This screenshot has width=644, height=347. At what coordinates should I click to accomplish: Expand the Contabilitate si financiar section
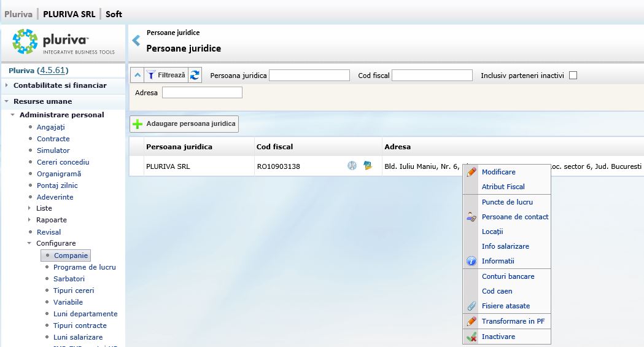(x=60, y=85)
